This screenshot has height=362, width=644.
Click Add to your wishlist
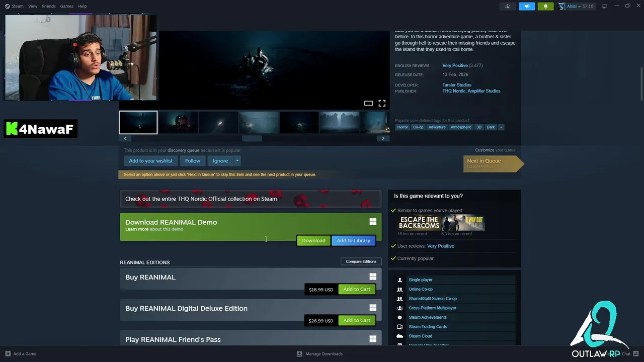click(150, 161)
